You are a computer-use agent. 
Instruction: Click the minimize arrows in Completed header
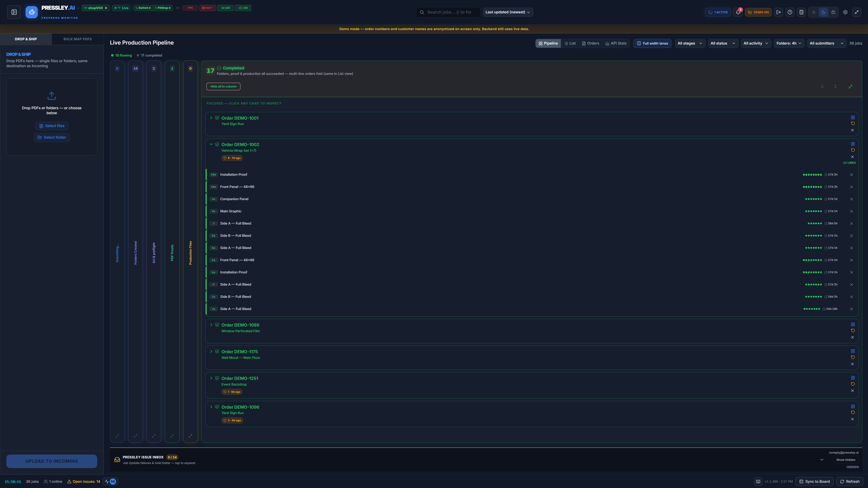(x=851, y=87)
